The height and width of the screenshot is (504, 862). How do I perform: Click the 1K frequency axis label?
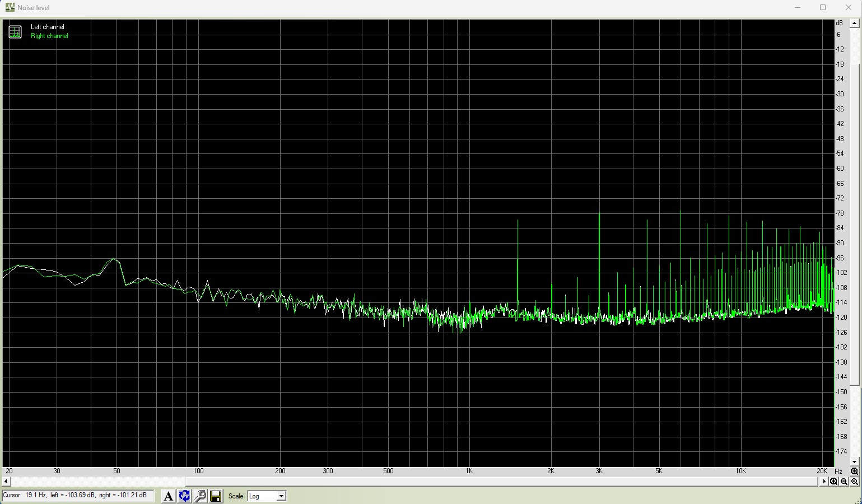469,471
